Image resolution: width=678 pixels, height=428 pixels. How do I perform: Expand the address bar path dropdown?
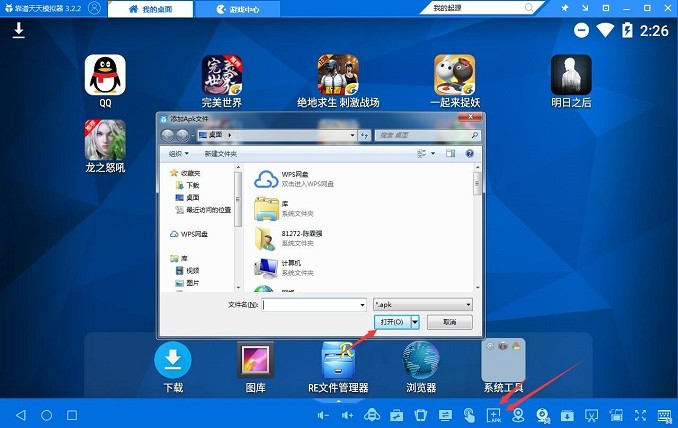351,134
